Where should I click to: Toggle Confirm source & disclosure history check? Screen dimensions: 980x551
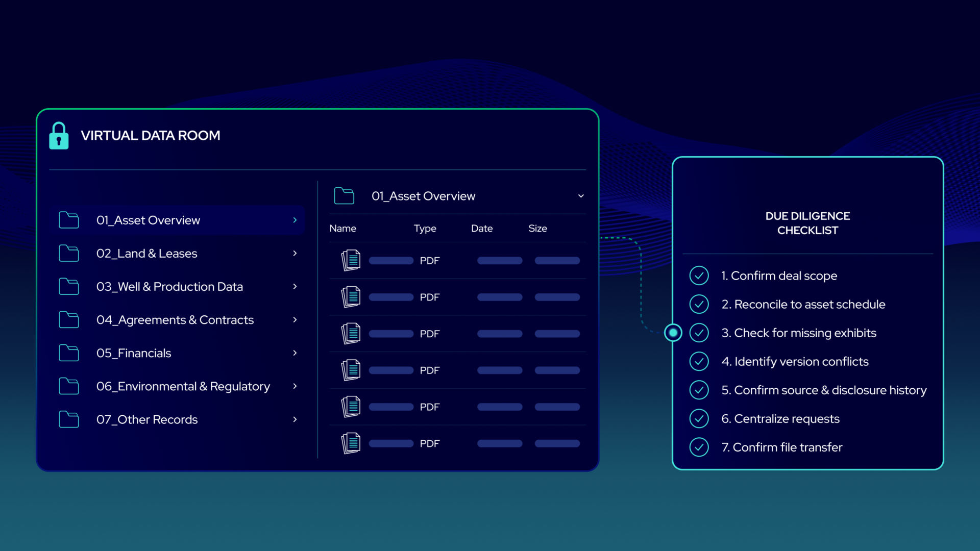(x=699, y=390)
